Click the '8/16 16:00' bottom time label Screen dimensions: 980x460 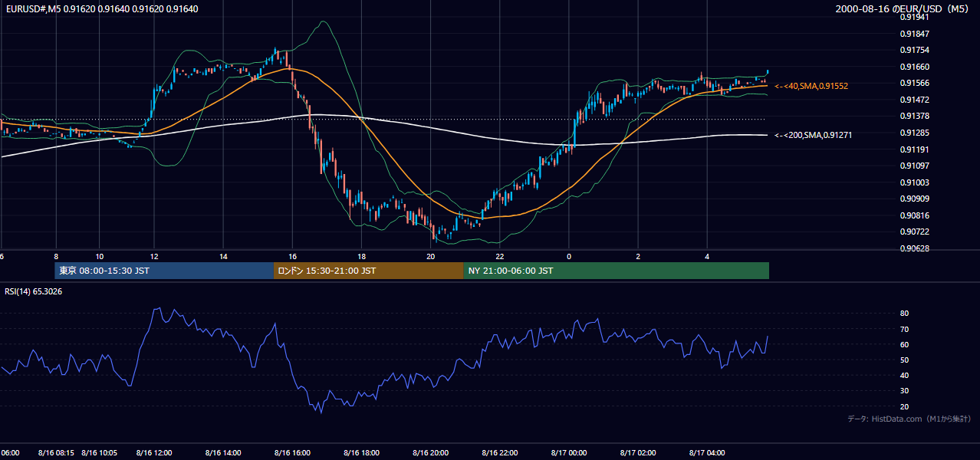pos(292,453)
